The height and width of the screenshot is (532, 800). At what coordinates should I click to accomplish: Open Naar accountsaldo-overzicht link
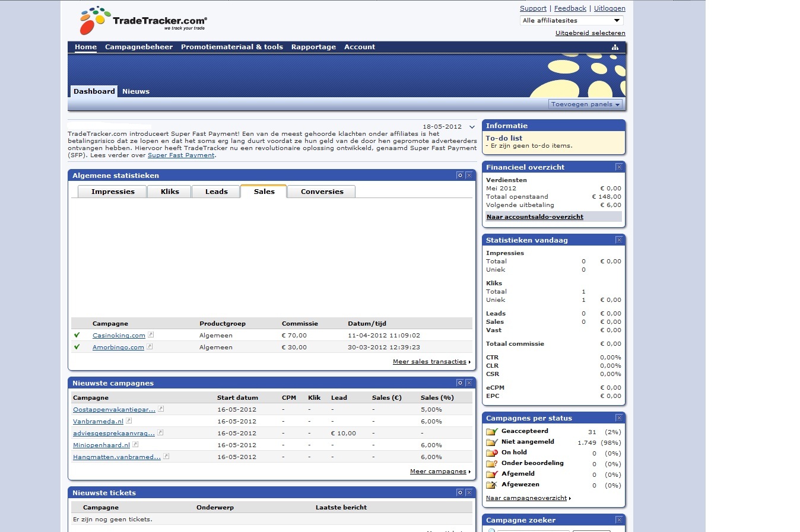tap(535, 217)
